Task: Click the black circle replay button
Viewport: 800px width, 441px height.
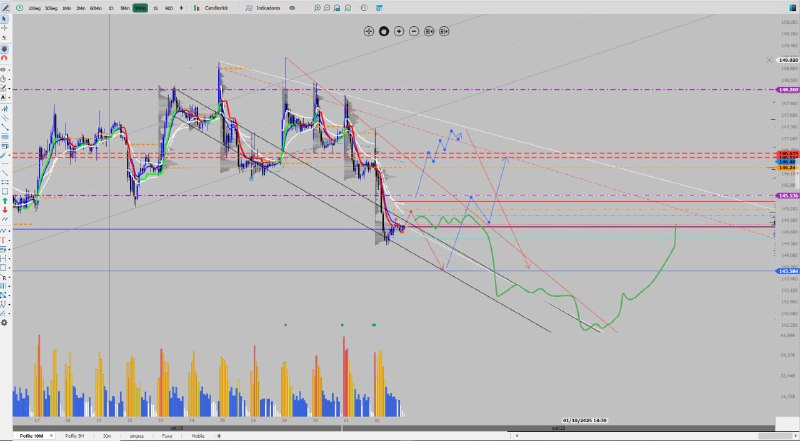Action: 384,31
